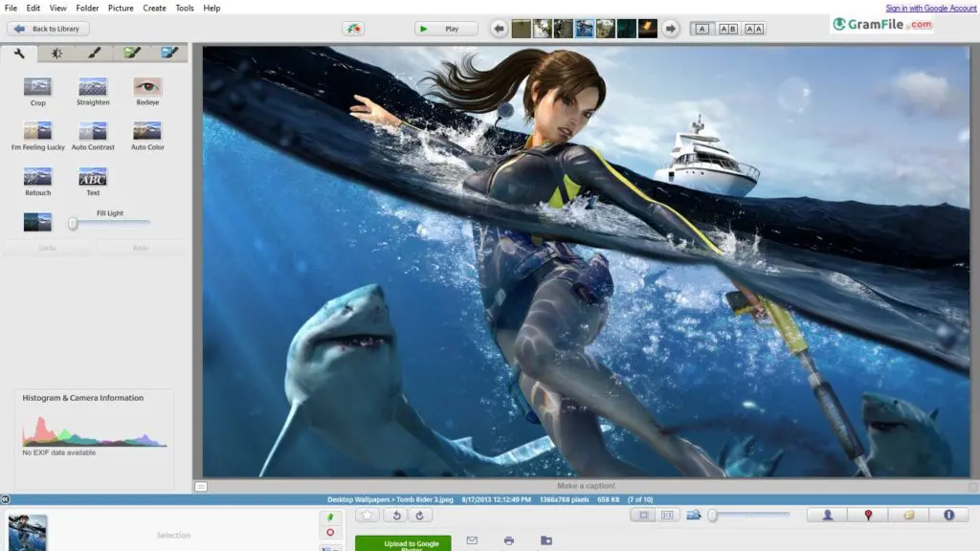Star the current photo
The height and width of the screenshot is (551, 980).
tap(367, 515)
